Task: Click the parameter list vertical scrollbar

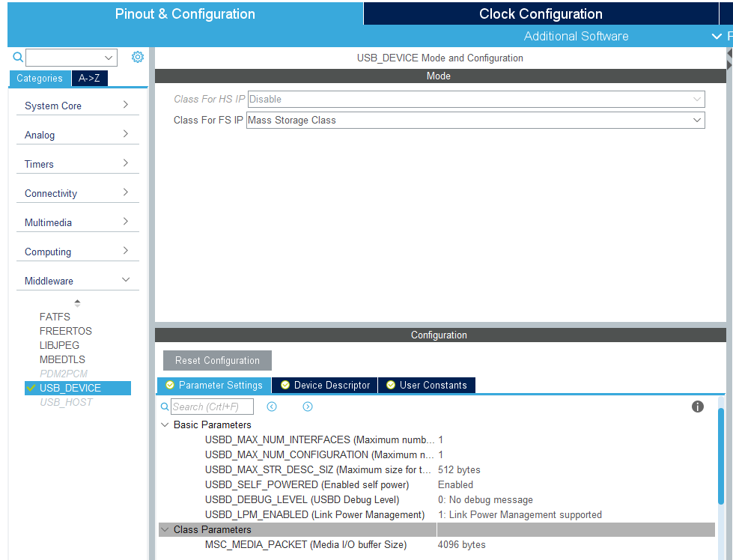Action: click(721, 456)
